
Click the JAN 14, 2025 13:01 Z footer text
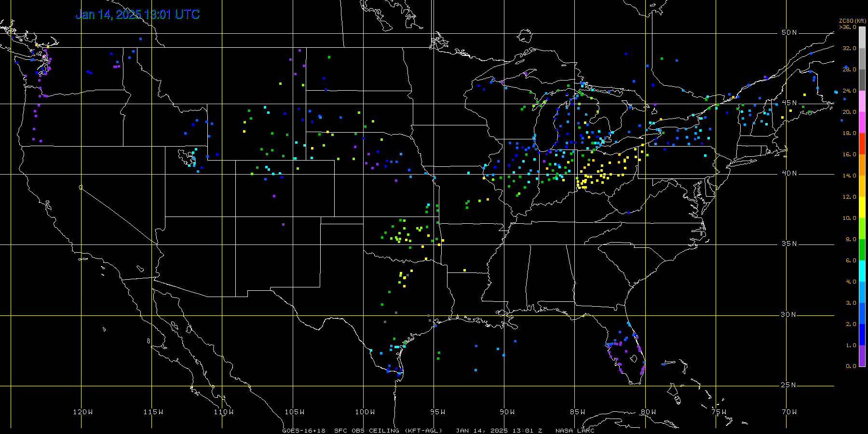click(x=499, y=431)
